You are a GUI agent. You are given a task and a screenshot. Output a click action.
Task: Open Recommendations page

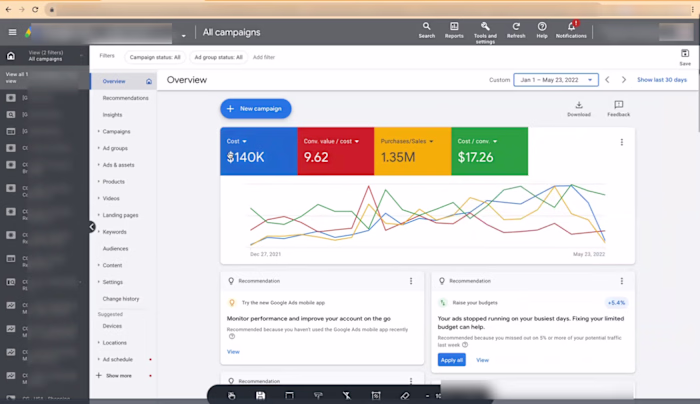[125, 98]
